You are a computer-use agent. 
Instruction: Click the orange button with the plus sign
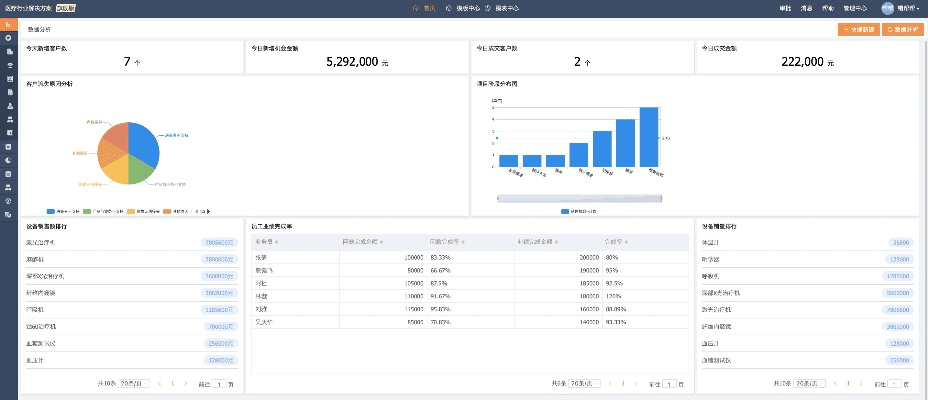(x=857, y=30)
